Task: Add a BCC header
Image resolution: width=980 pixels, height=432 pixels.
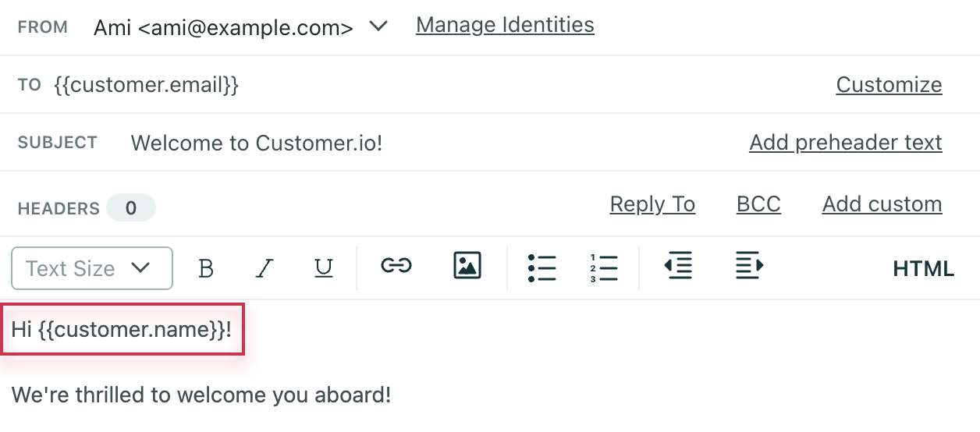Action: click(x=758, y=204)
